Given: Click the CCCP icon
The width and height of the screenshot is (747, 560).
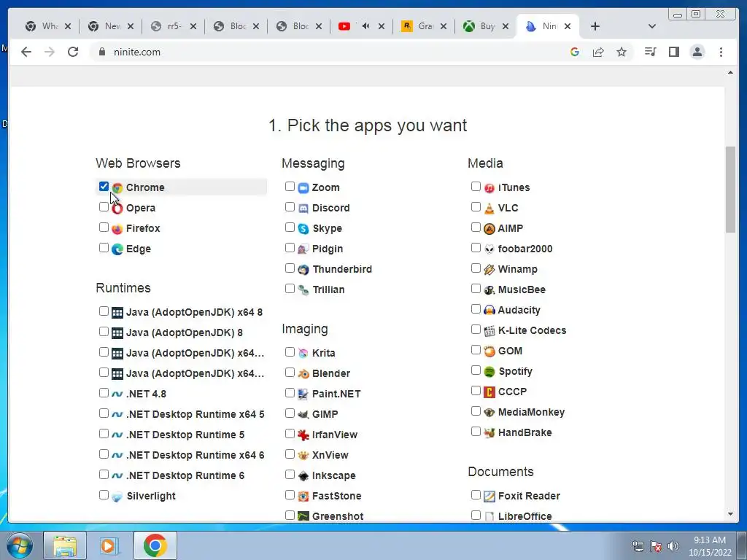Looking at the screenshot, I should click(x=489, y=392).
